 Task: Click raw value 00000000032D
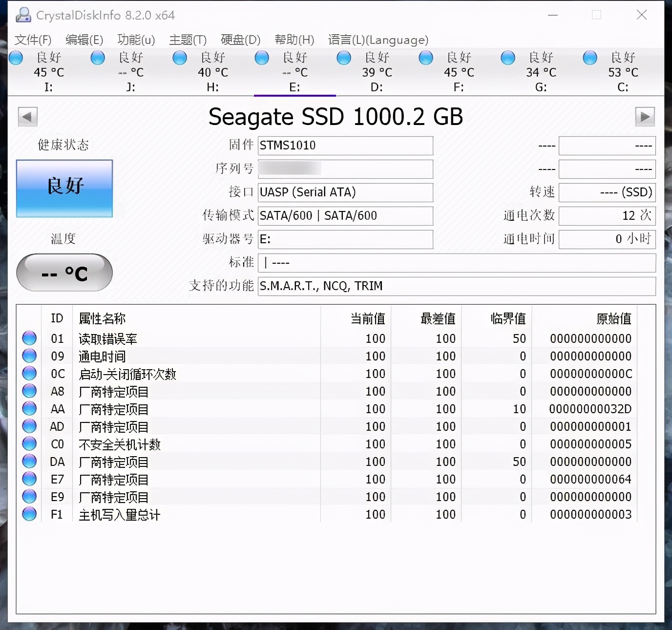[590, 409]
